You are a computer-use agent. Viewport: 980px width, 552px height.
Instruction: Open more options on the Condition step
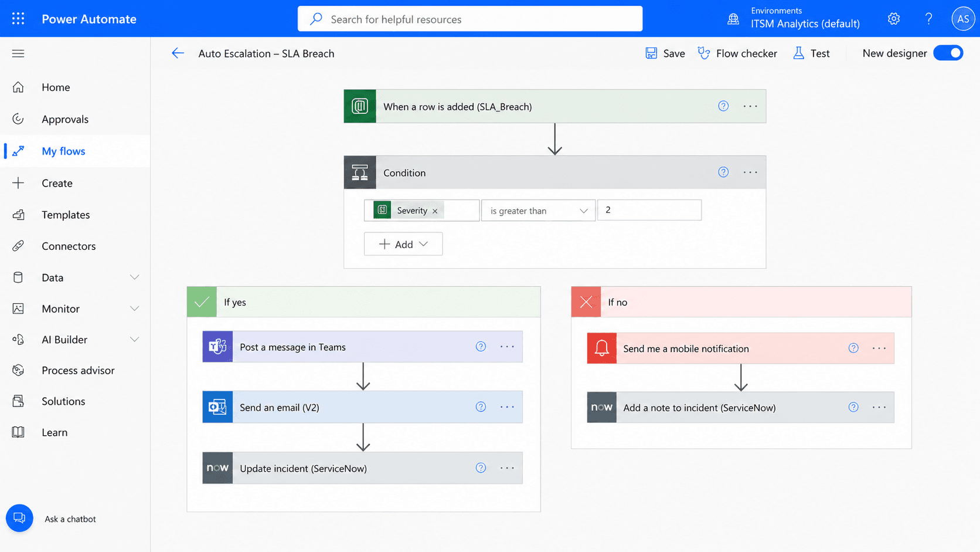pyautogui.click(x=750, y=172)
